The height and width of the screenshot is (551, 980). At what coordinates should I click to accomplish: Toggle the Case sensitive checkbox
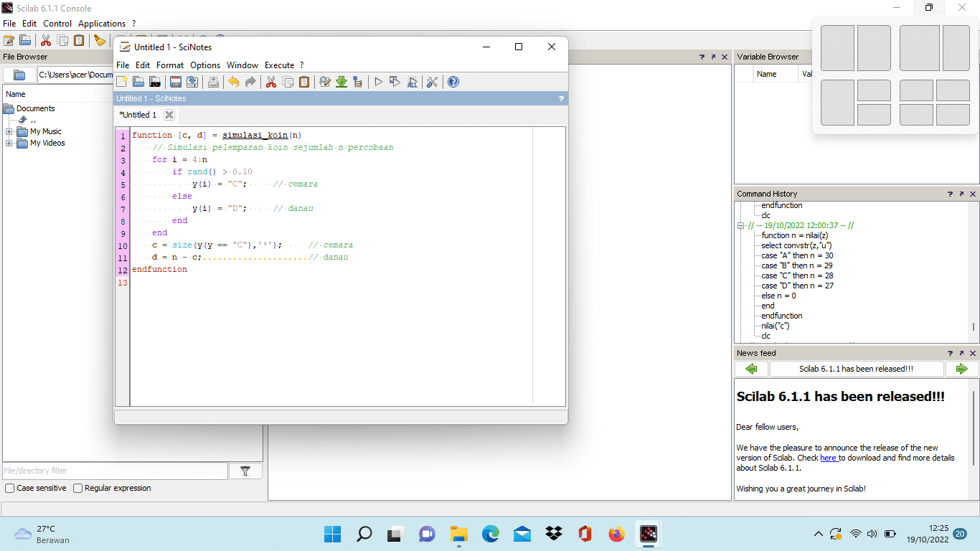tap(10, 488)
